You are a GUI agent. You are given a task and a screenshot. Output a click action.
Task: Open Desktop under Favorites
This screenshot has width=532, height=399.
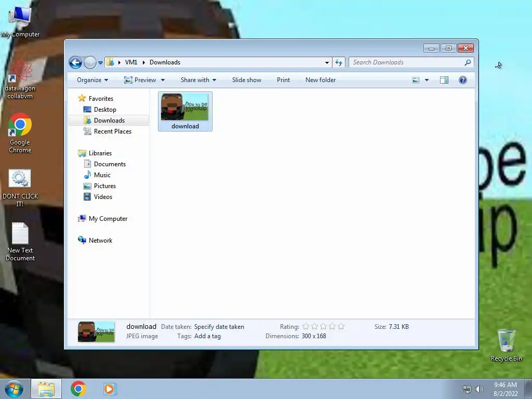coord(105,110)
